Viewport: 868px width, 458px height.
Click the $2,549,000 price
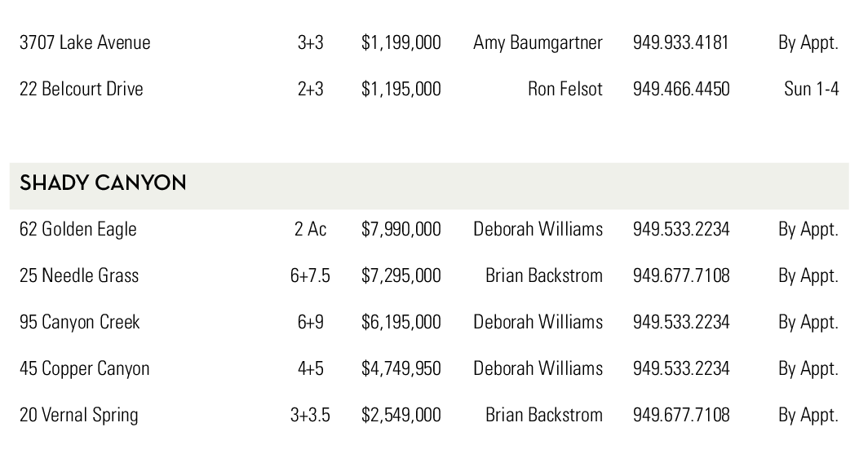pos(401,416)
